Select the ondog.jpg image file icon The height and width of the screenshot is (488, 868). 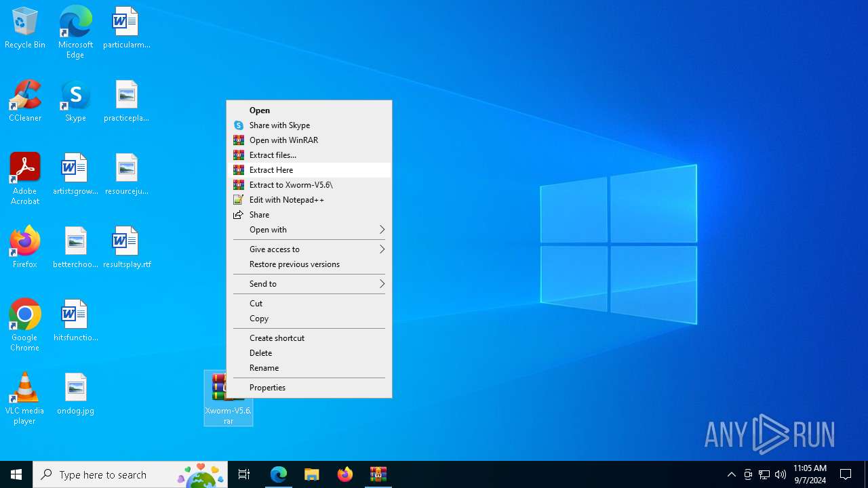pyautogui.click(x=75, y=394)
